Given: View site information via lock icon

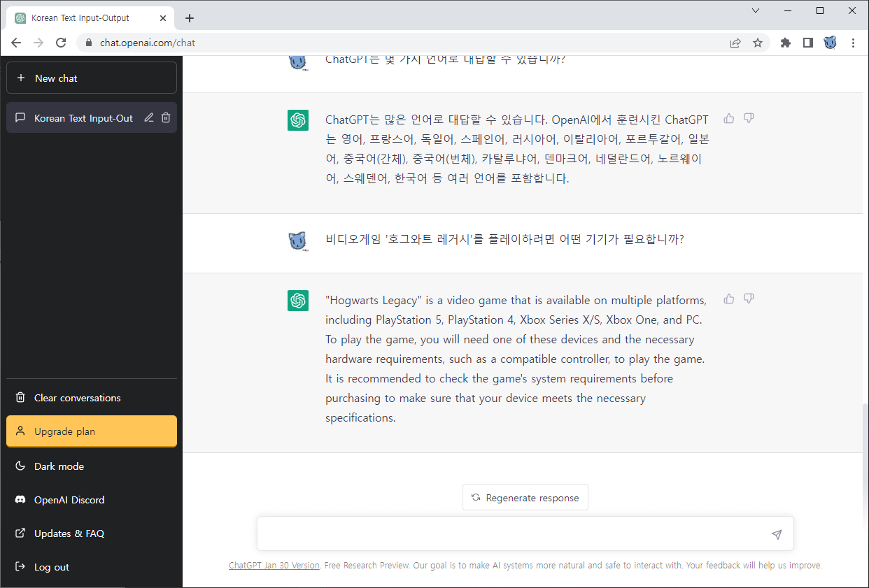Looking at the screenshot, I should click(x=88, y=43).
